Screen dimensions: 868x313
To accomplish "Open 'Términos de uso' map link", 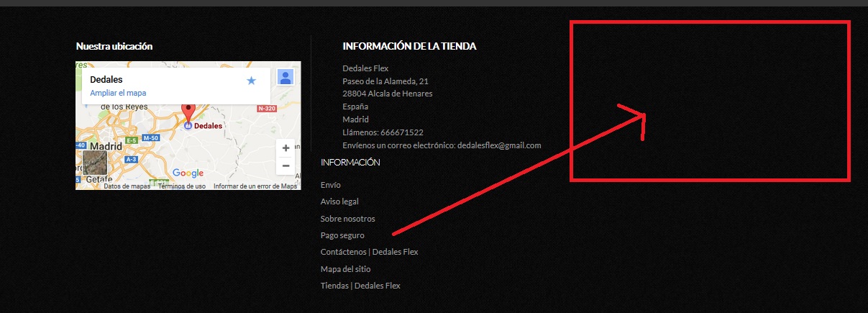I will (182, 186).
